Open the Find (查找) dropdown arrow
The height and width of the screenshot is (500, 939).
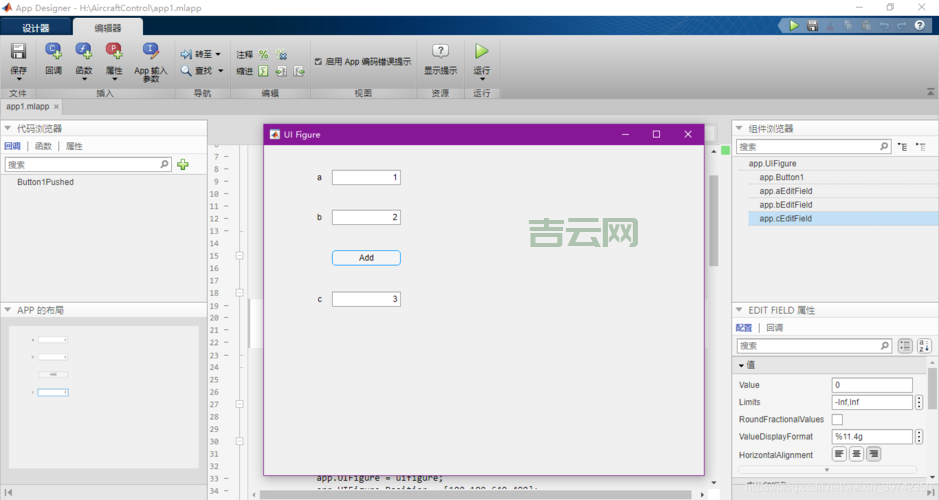click(x=220, y=71)
